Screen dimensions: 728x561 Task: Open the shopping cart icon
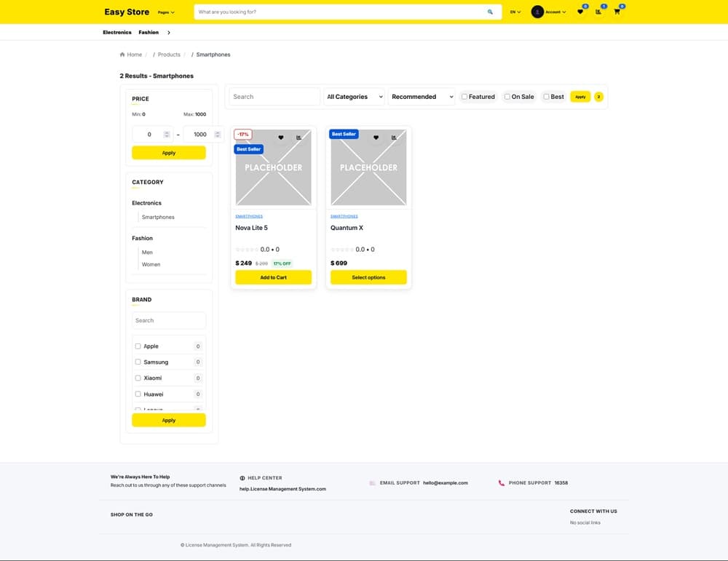pyautogui.click(x=617, y=12)
